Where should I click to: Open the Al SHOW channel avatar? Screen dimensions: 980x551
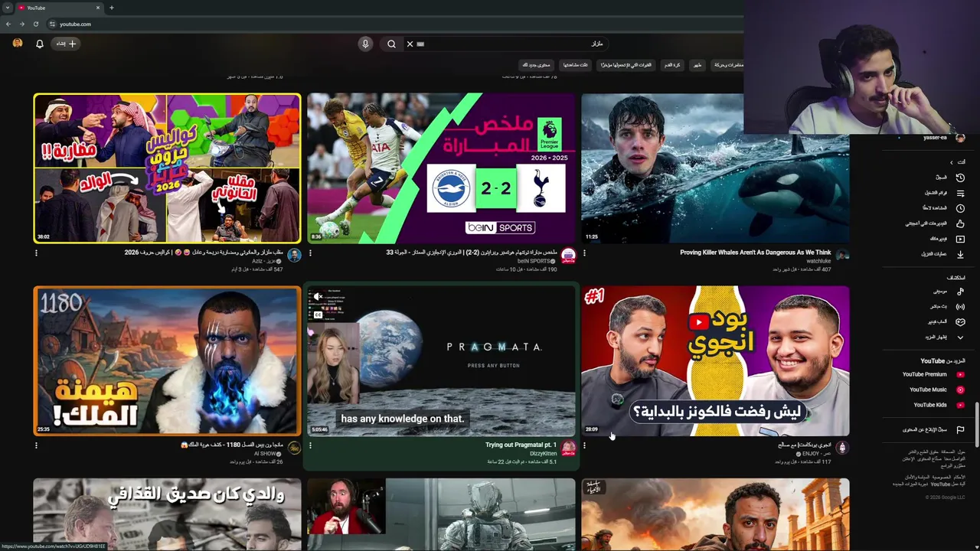click(x=294, y=448)
